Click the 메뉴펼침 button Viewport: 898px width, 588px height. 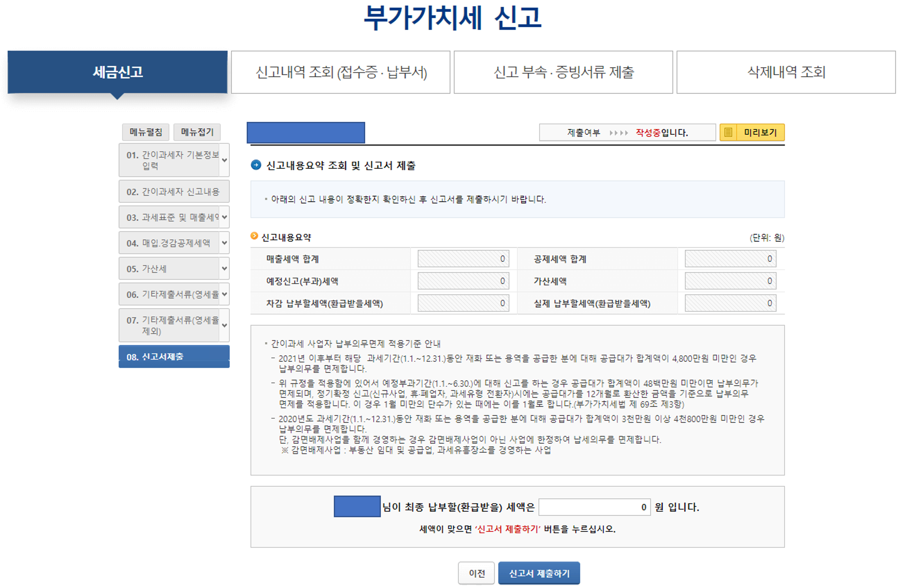[x=146, y=132]
